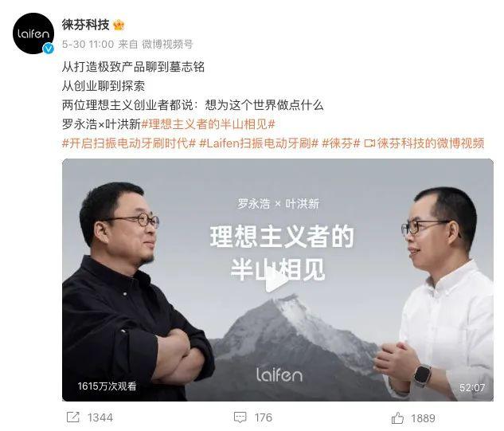Open the #徕芬# hashtag
This screenshot has width=504, height=431.
point(341,143)
